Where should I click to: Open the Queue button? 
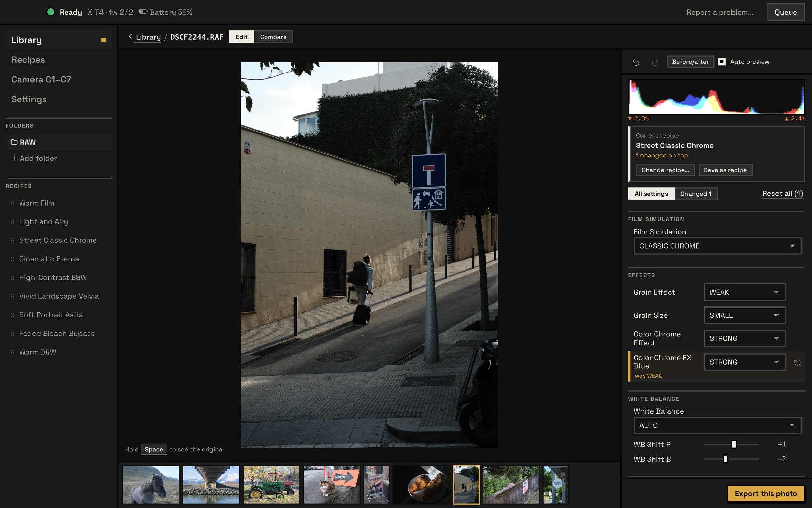[786, 12]
